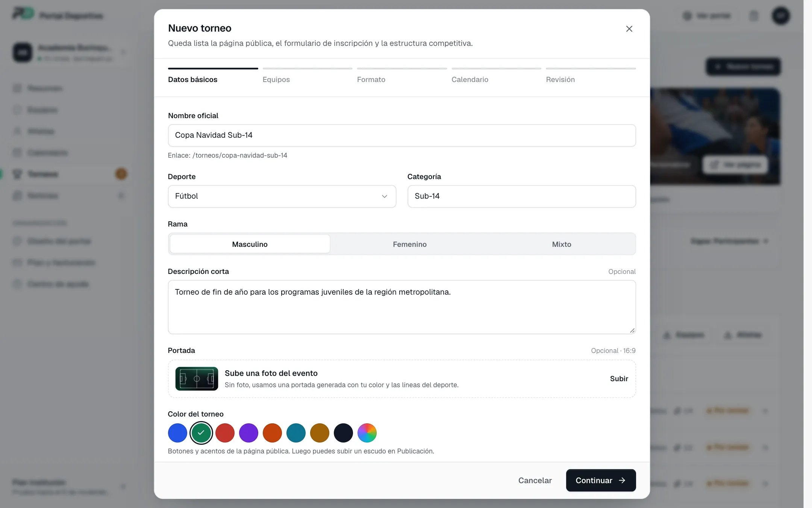Click the arrow in Continuar button
This screenshot has height=508, width=812.
pyautogui.click(x=622, y=480)
